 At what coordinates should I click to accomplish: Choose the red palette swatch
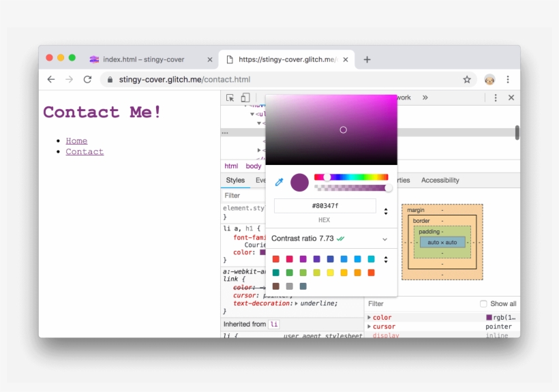pyautogui.click(x=275, y=259)
